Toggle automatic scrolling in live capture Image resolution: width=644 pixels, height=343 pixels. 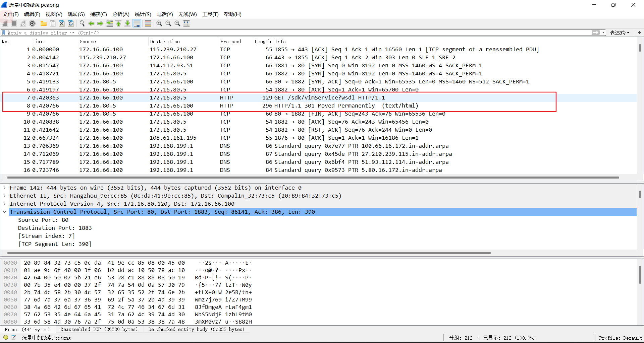137,23
